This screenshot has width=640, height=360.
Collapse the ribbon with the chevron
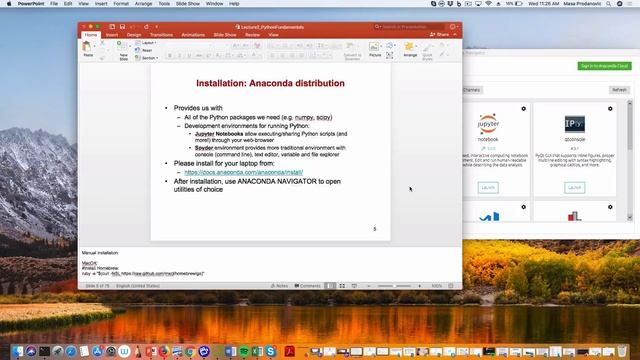[x=456, y=35]
